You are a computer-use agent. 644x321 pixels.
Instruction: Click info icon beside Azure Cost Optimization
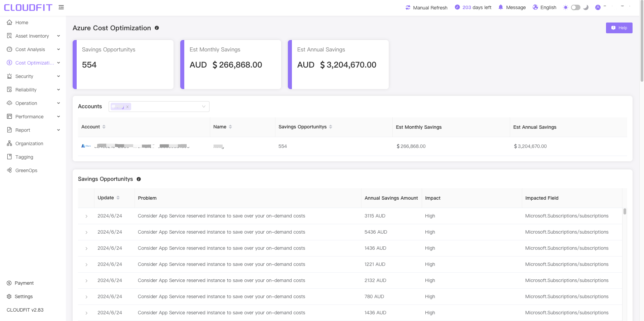click(x=157, y=28)
